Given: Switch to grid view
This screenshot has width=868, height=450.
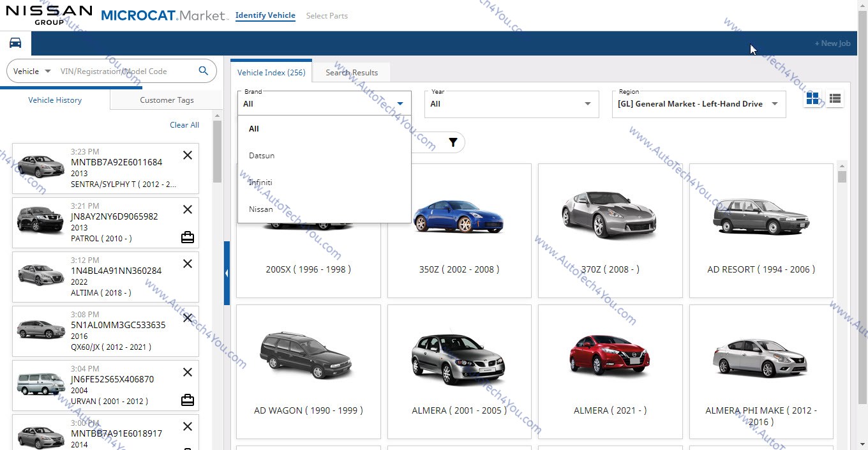Looking at the screenshot, I should [x=812, y=98].
